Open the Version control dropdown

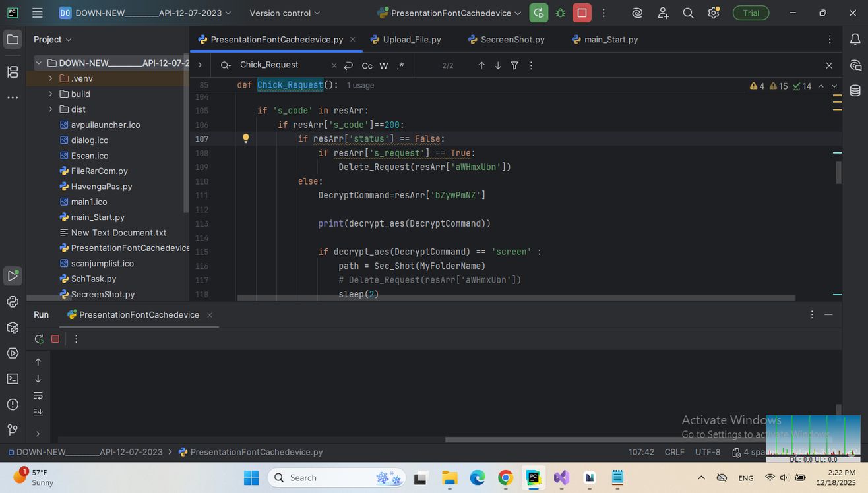(x=284, y=13)
